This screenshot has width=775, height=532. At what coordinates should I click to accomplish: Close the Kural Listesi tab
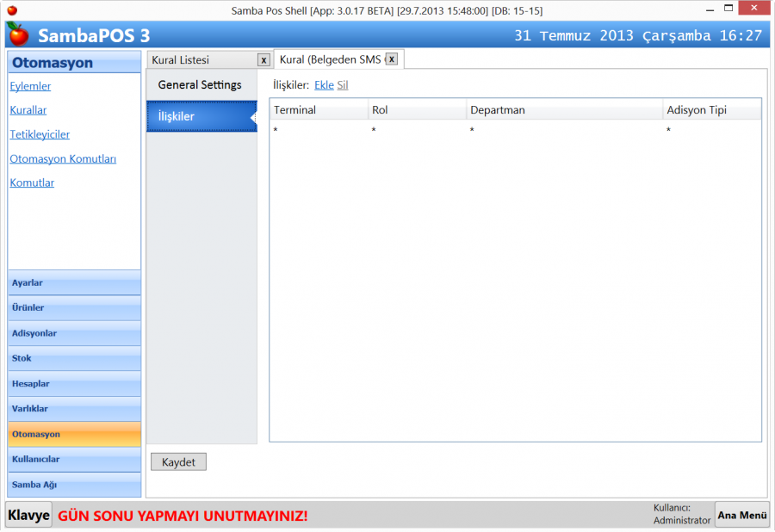[263, 60]
